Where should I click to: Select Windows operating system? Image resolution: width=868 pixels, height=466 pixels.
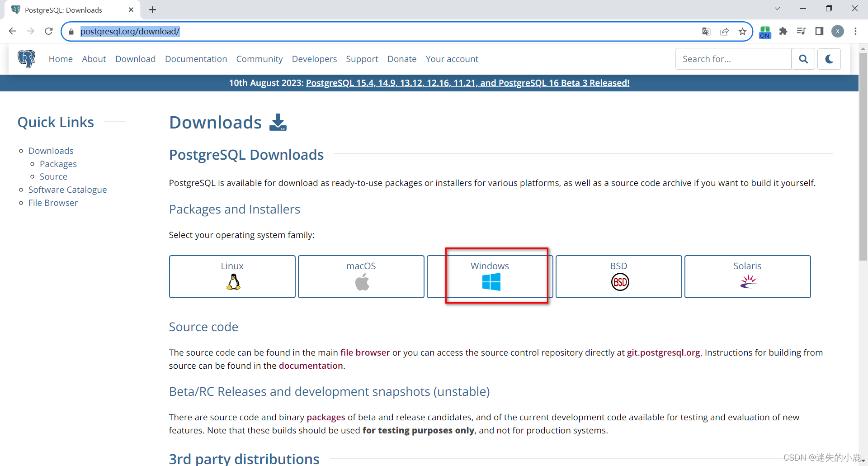[490, 276]
